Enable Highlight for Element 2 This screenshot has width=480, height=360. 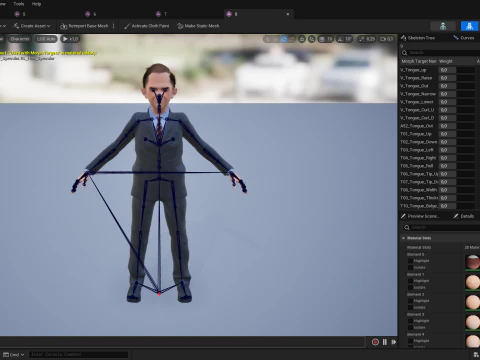pyautogui.click(x=410, y=301)
